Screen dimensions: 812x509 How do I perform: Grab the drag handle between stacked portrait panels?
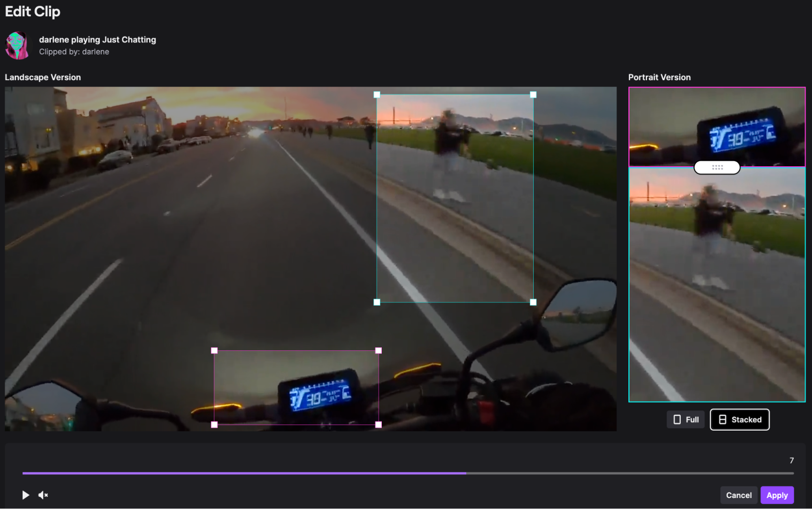point(717,168)
